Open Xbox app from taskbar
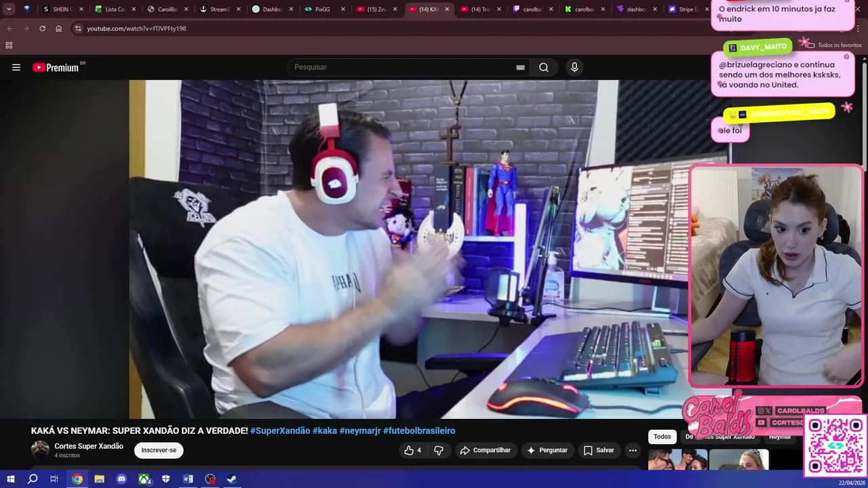The width and height of the screenshot is (868, 488). point(144,479)
